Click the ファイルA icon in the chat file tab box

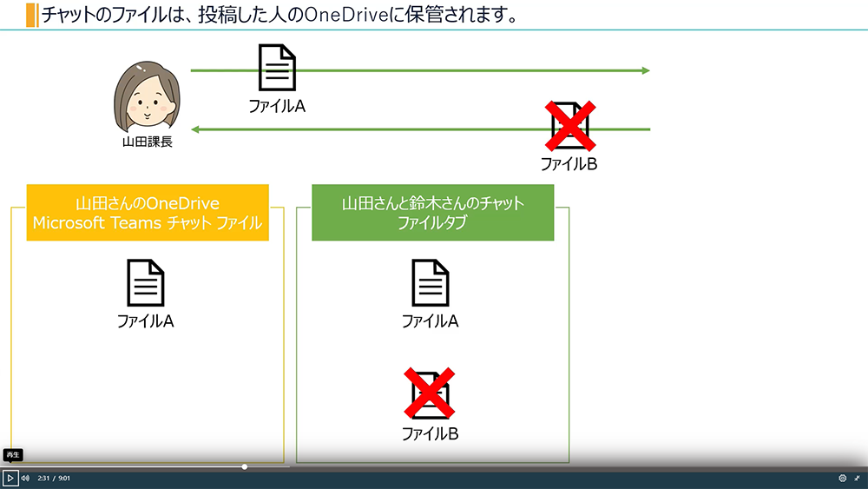[x=431, y=283]
